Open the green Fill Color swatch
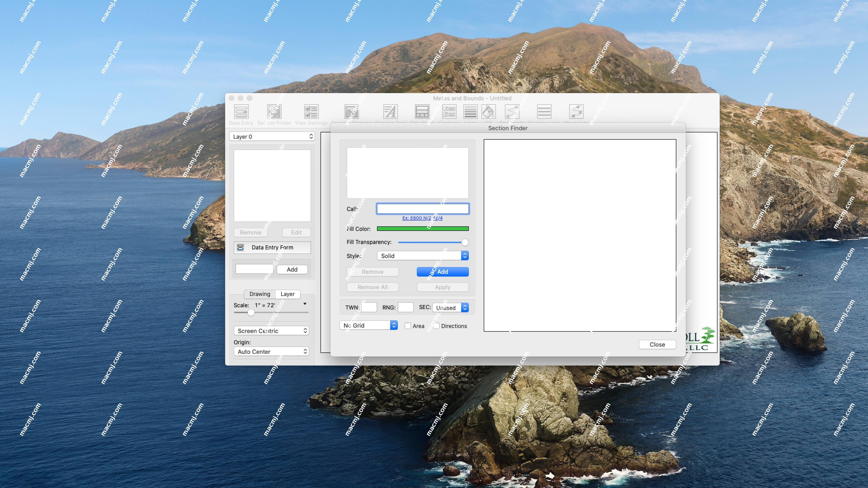 422,229
